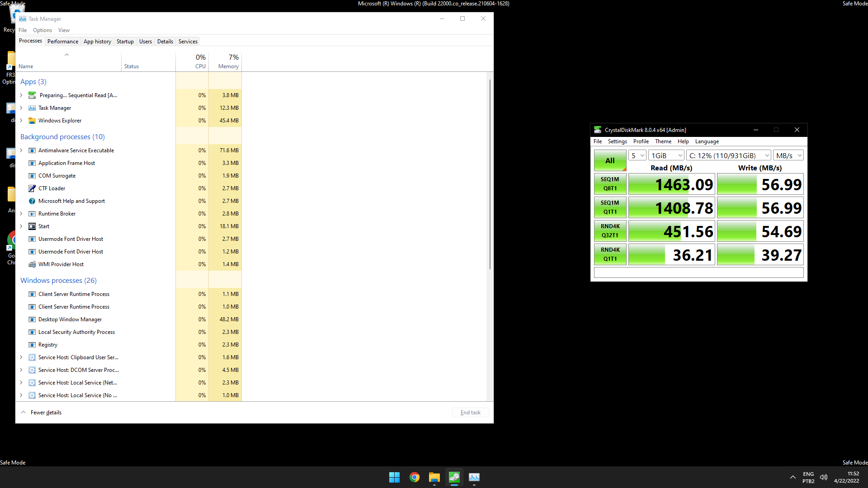868x488 pixels.
Task: Click the CrystalDiskMark title bar app icon
Action: pos(598,130)
